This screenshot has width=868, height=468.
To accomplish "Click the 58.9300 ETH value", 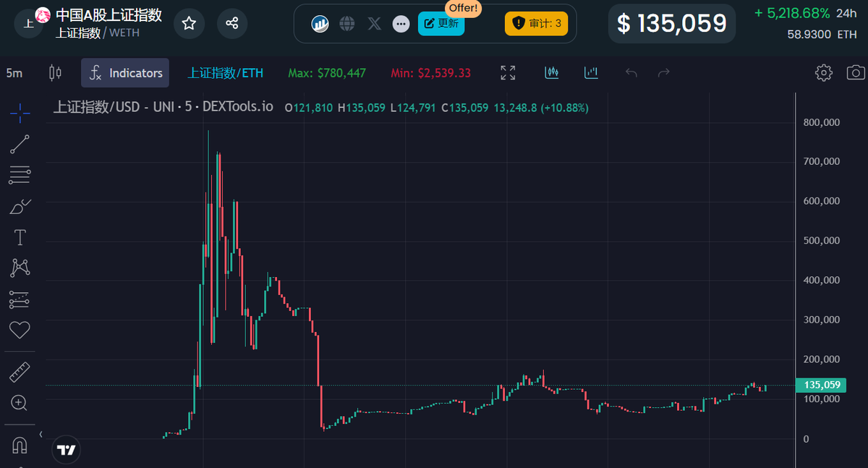I will 822,34.
